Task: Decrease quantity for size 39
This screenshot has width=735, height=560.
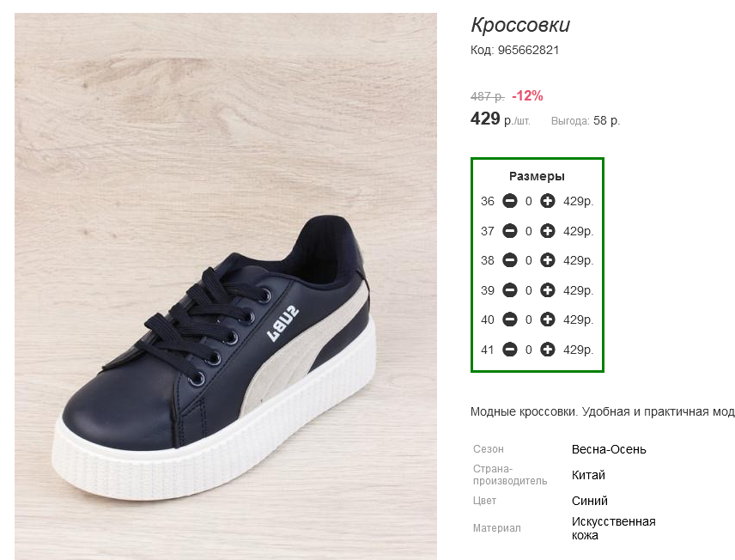Action: click(x=509, y=290)
